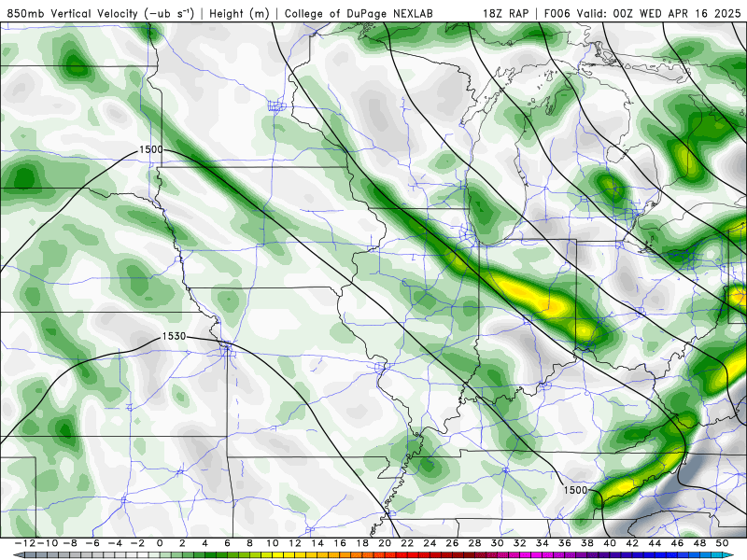Image resolution: width=747 pixels, height=560 pixels.
Task: Click the 40 value on the color scale
Action: (x=610, y=543)
